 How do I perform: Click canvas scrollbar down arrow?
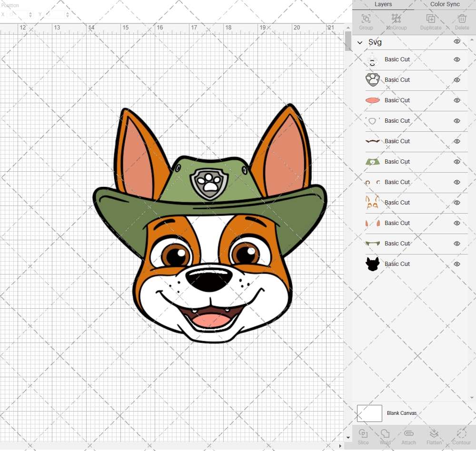tap(348, 438)
